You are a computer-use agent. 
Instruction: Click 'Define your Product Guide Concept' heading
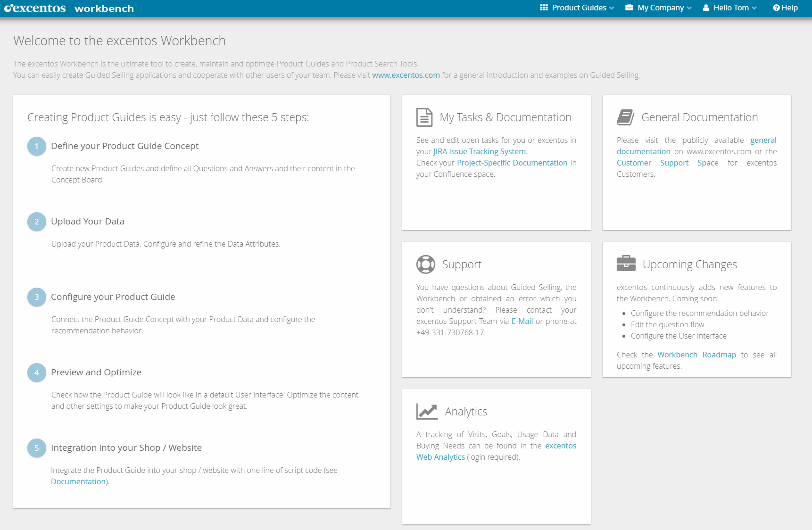tap(125, 146)
